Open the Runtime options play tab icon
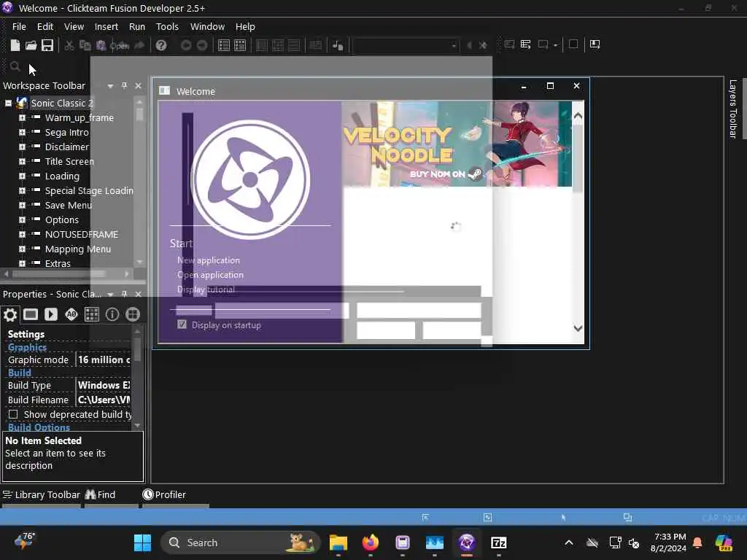Screen dimensions: 747x560 tap(51, 314)
